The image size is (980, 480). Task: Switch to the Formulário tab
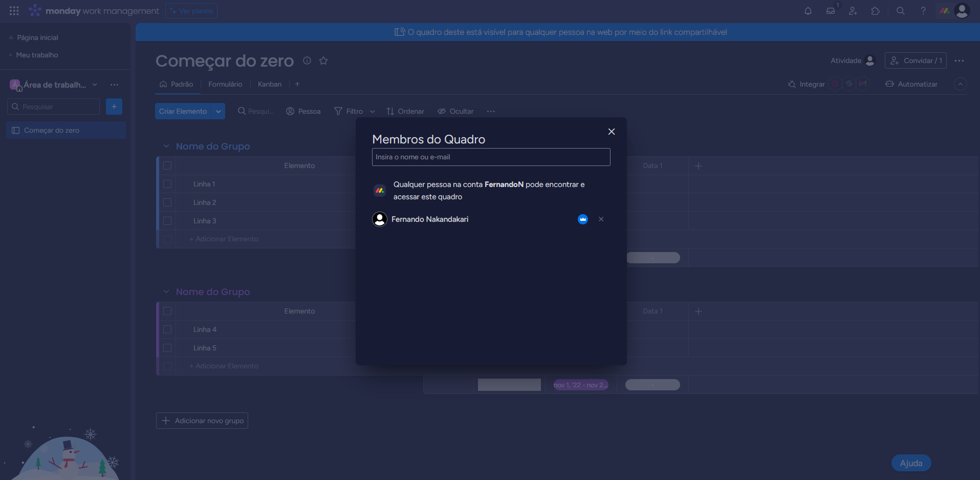[x=225, y=84]
